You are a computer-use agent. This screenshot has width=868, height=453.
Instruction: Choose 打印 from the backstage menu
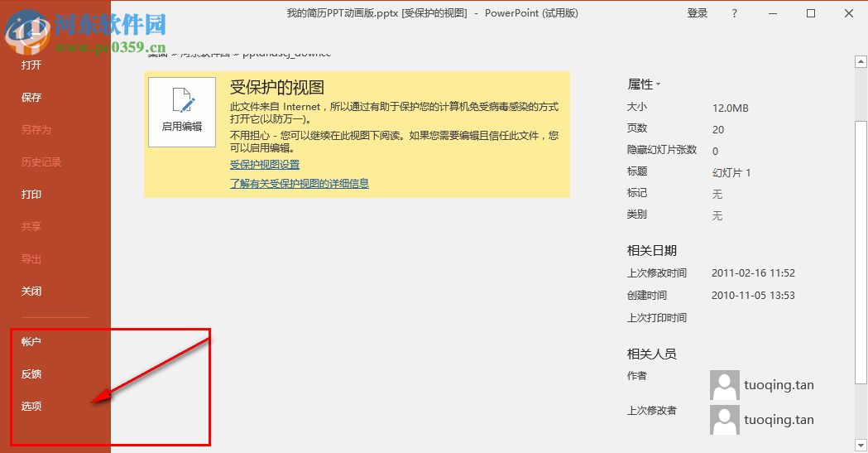pos(31,195)
